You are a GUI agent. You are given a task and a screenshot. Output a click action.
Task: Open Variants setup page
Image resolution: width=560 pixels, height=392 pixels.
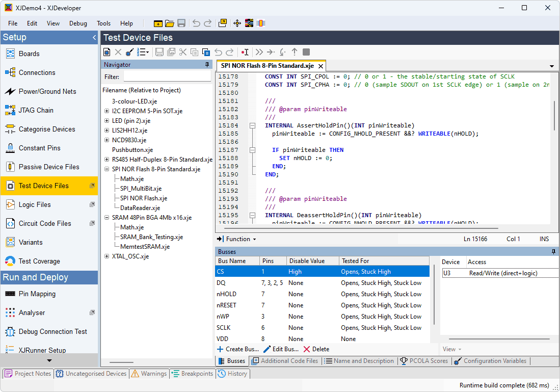tap(49, 242)
